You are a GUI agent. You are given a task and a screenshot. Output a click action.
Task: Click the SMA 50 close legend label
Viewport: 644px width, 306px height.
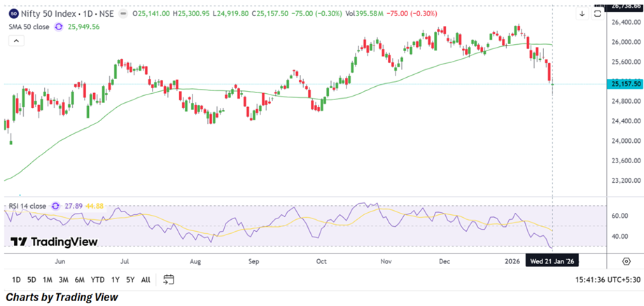point(29,26)
